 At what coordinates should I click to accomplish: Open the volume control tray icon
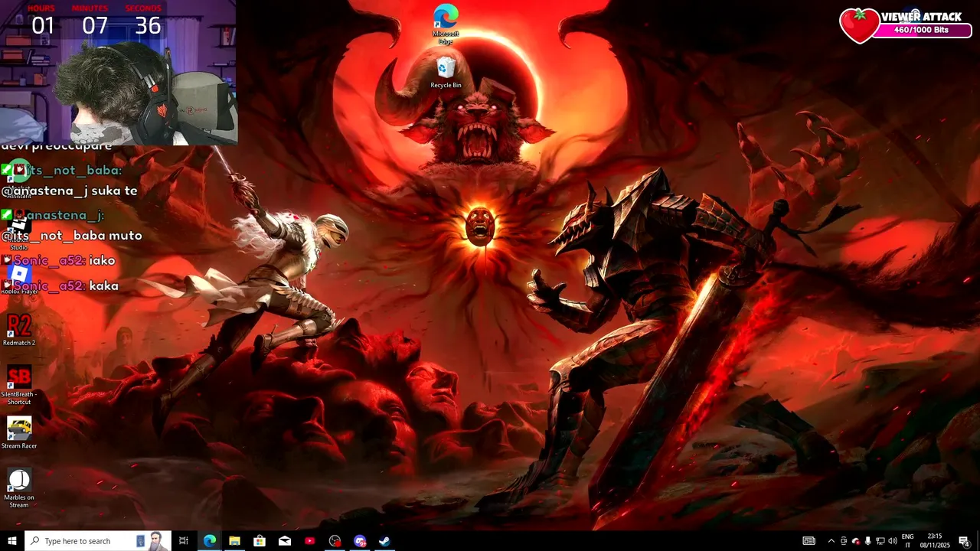[x=893, y=541]
